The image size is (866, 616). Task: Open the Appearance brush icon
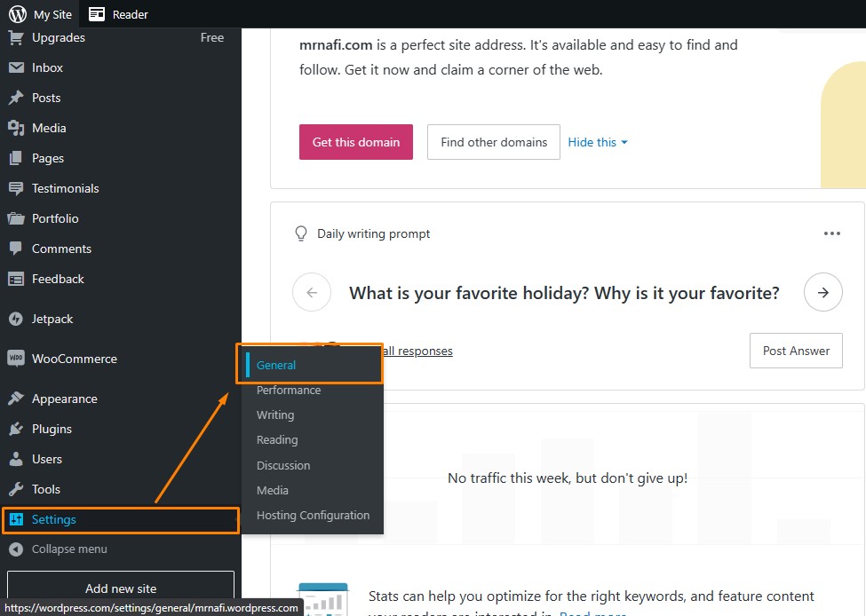tap(16, 399)
